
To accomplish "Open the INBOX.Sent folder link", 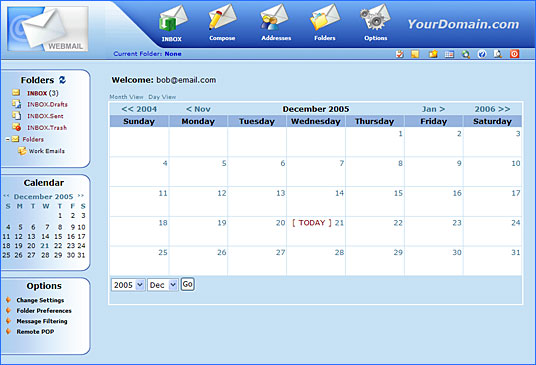I will pos(45,116).
